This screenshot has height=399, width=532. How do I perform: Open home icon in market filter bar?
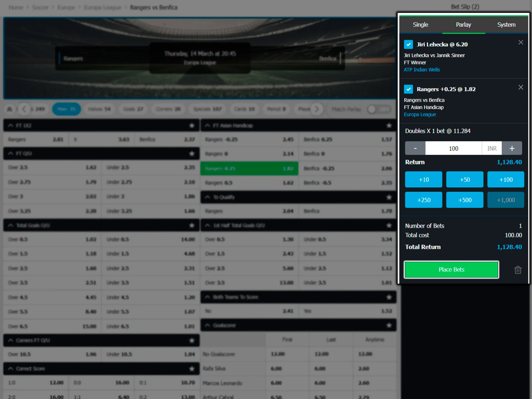click(x=9, y=109)
